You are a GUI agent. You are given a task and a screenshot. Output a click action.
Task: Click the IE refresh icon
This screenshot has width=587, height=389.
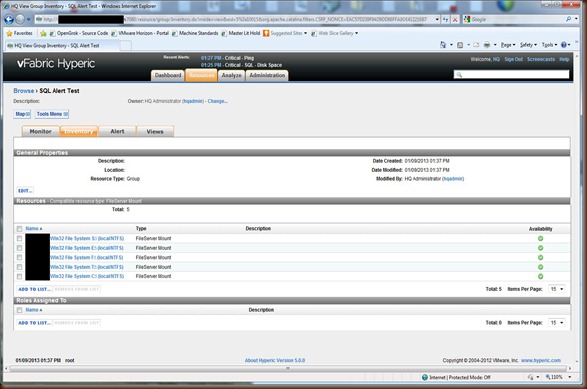pos(445,19)
